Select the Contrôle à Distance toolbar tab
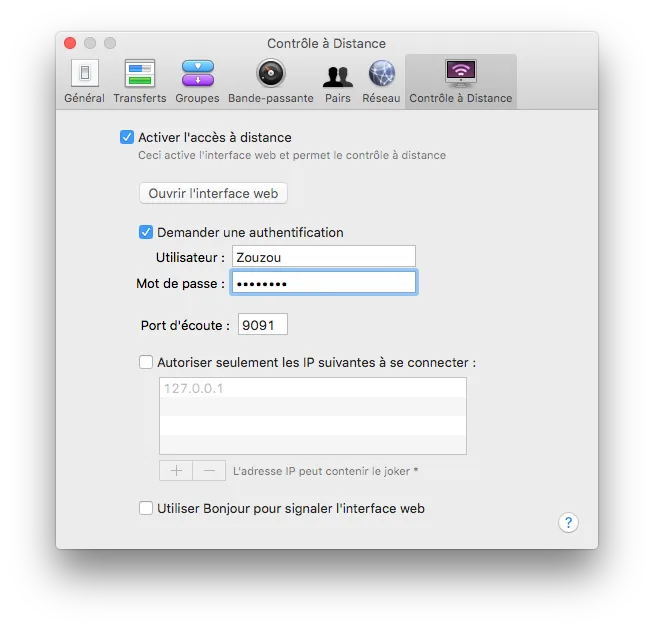This screenshot has width=654, height=629. pos(460,81)
